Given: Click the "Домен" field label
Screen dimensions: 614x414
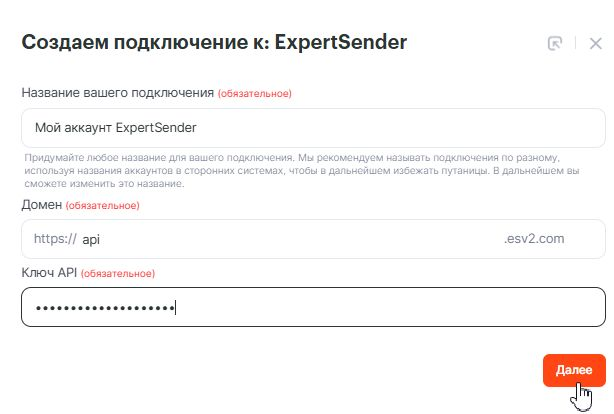Looking at the screenshot, I should [41, 205].
